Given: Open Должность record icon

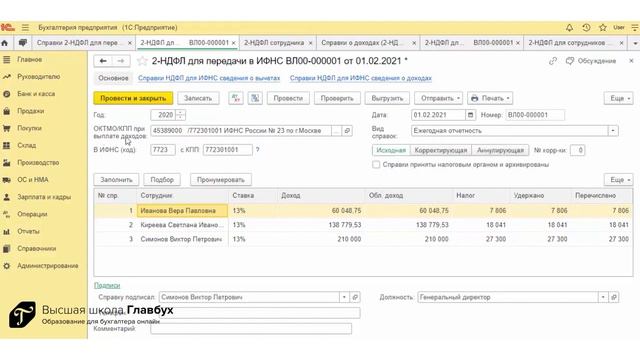Looking at the screenshot, I should pos(613,297).
